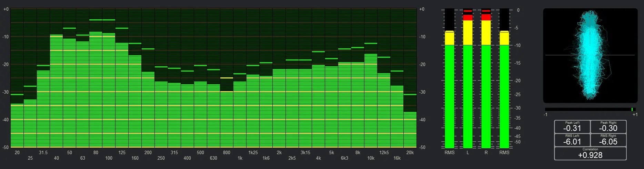This screenshot has width=644, height=169.
Task: Click the 1k25 frequency axis label
Action: [x=253, y=152]
